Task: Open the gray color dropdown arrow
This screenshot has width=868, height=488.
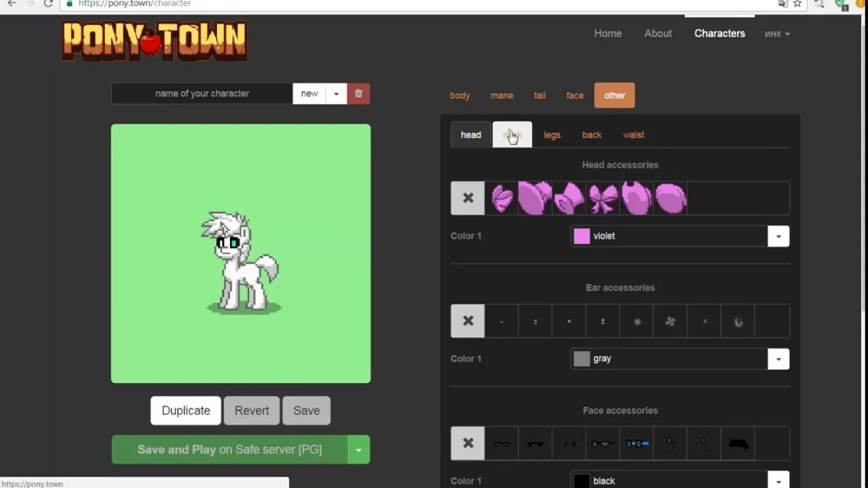Action: click(778, 359)
